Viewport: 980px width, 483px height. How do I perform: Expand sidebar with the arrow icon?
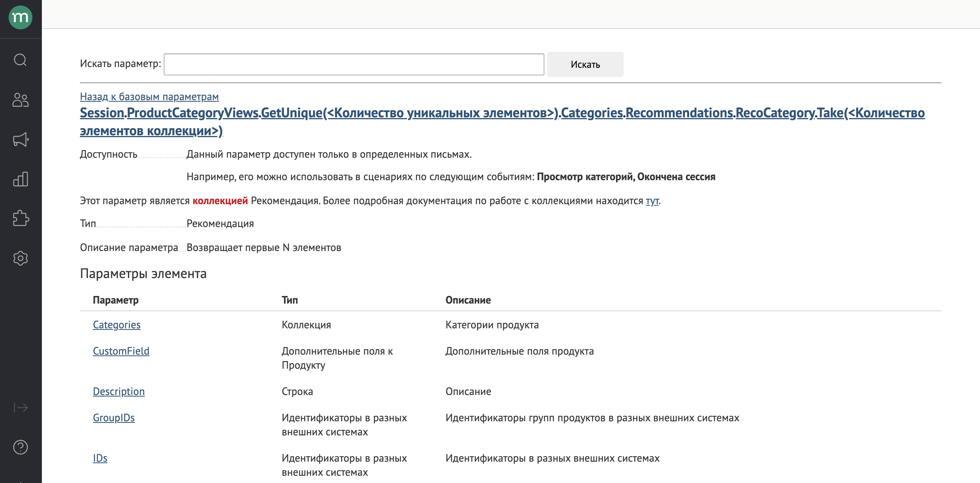click(21, 408)
